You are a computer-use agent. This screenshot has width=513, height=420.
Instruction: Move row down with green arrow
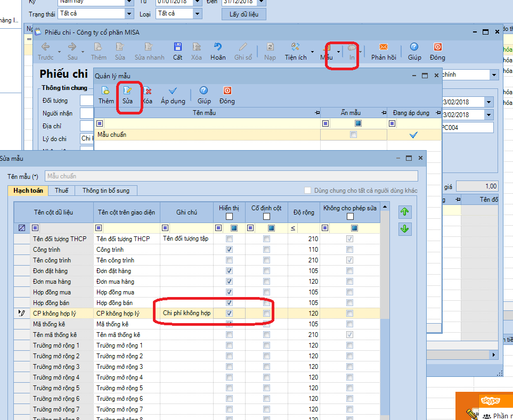click(405, 229)
